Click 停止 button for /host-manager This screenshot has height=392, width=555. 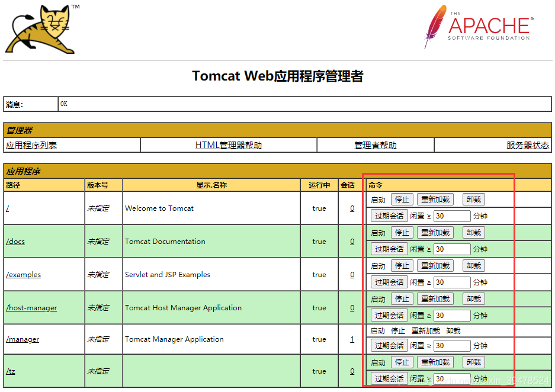(x=402, y=299)
